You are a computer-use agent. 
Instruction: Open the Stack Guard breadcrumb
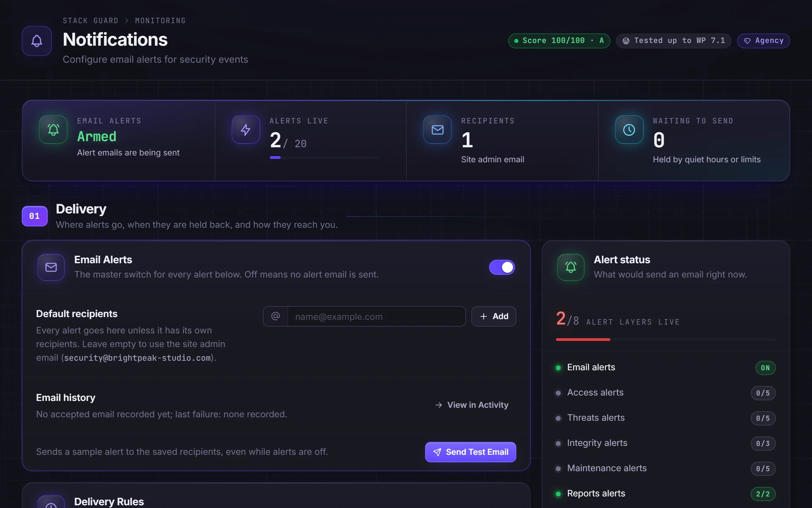click(90, 21)
